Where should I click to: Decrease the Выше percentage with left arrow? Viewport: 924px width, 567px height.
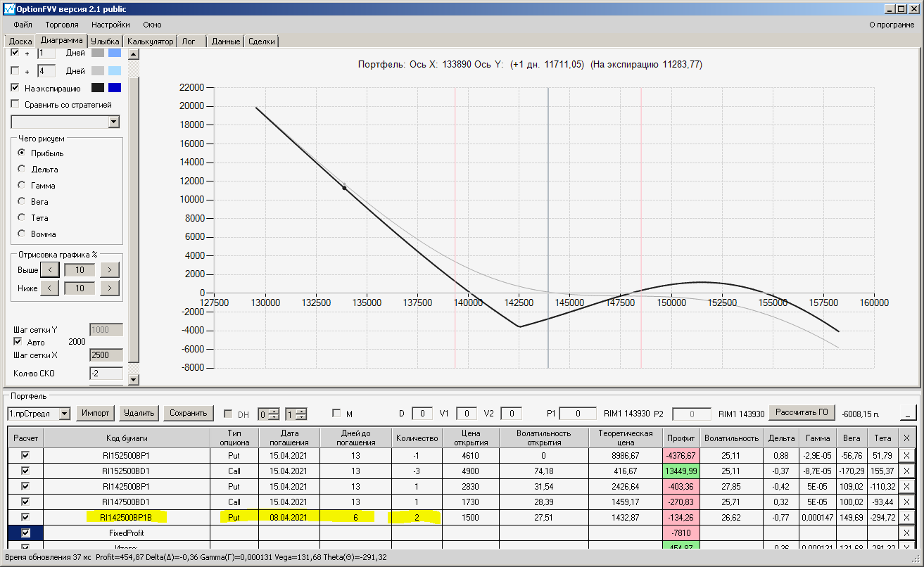[49, 269]
